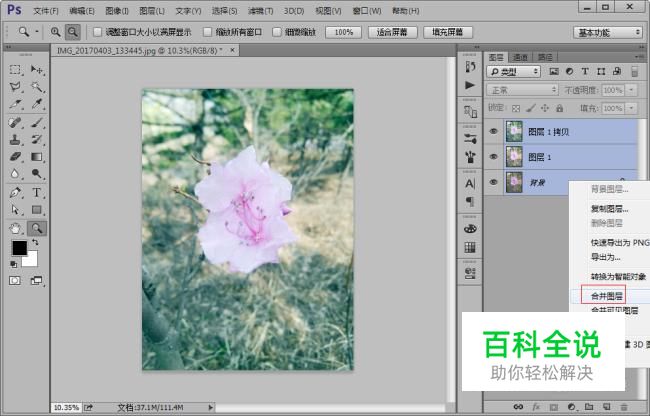Image resolution: width=650 pixels, height=416 pixels.
Task: Click the zoom-in magnifier in the options bar
Action: (55, 32)
